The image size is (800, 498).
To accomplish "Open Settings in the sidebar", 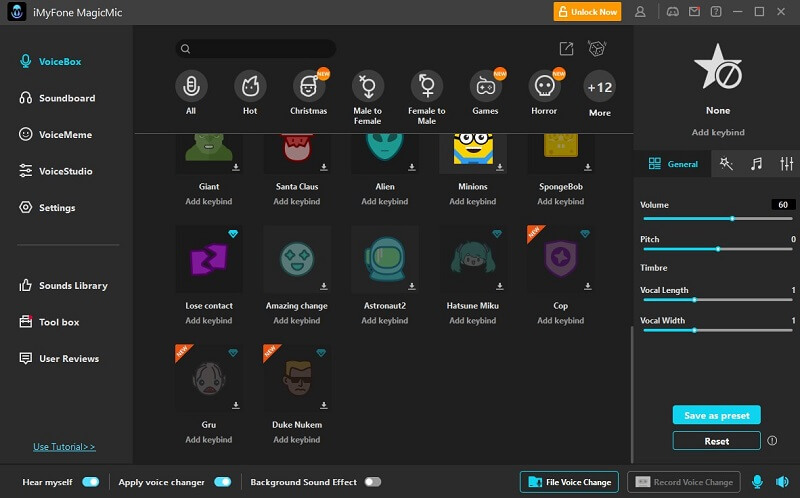I will tap(47, 208).
